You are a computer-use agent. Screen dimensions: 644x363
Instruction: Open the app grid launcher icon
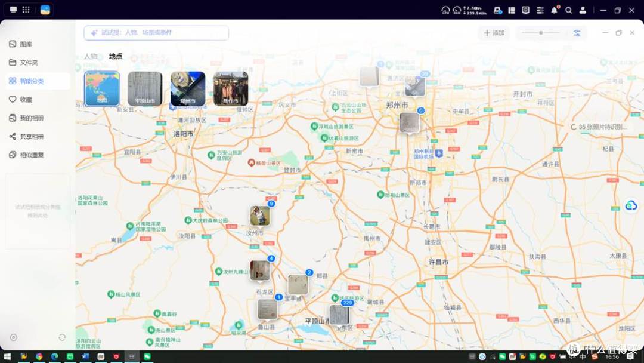[x=26, y=10]
